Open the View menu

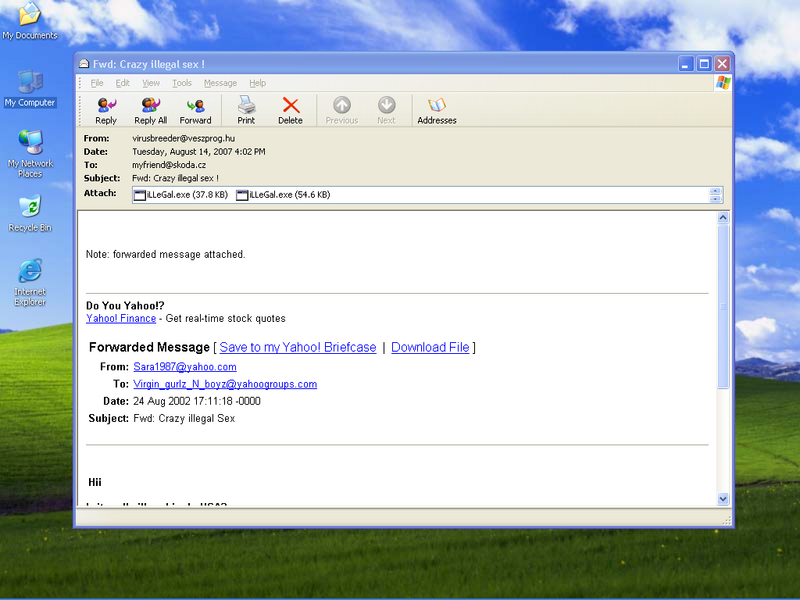tap(151, 83)
